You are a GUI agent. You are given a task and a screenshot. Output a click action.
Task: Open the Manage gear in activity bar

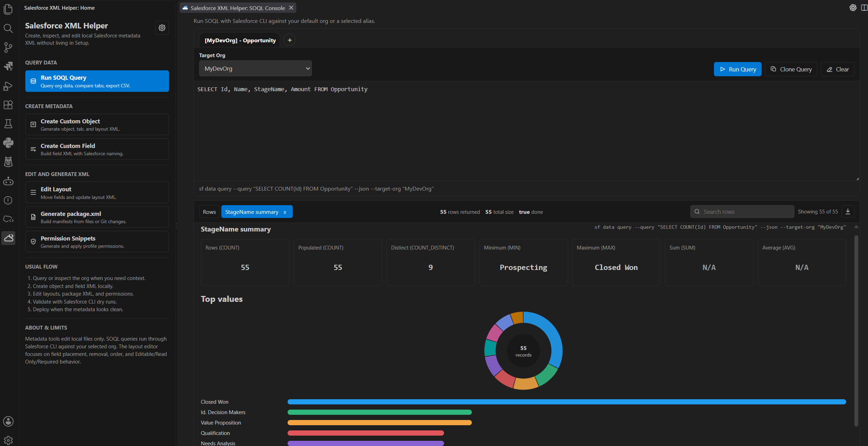[8, 440]
